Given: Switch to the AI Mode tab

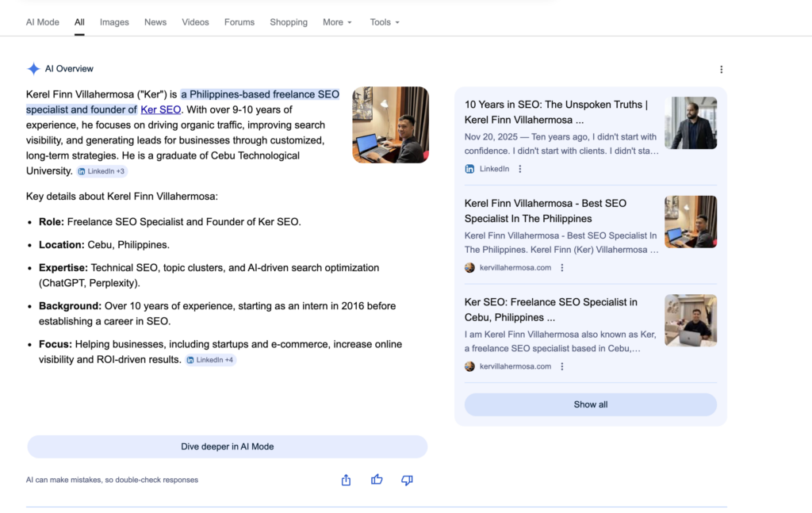Looking at the screenshot, I should 43,22.
